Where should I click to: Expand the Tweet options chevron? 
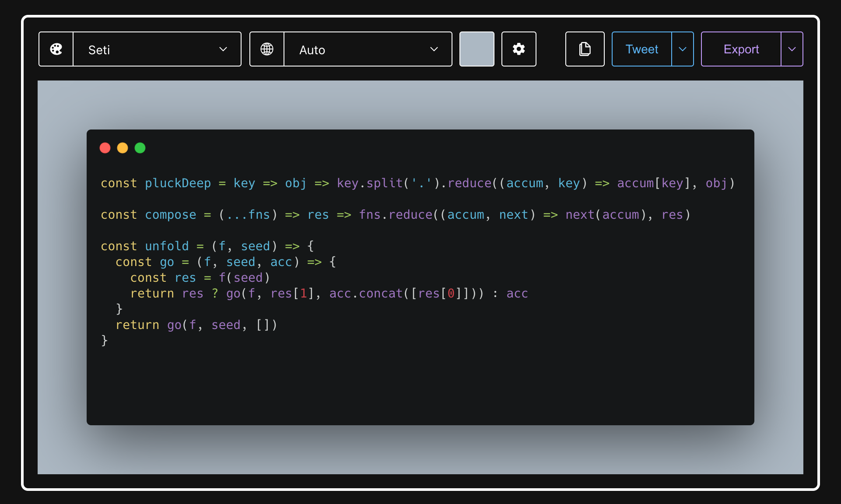[x=682, y=49]
